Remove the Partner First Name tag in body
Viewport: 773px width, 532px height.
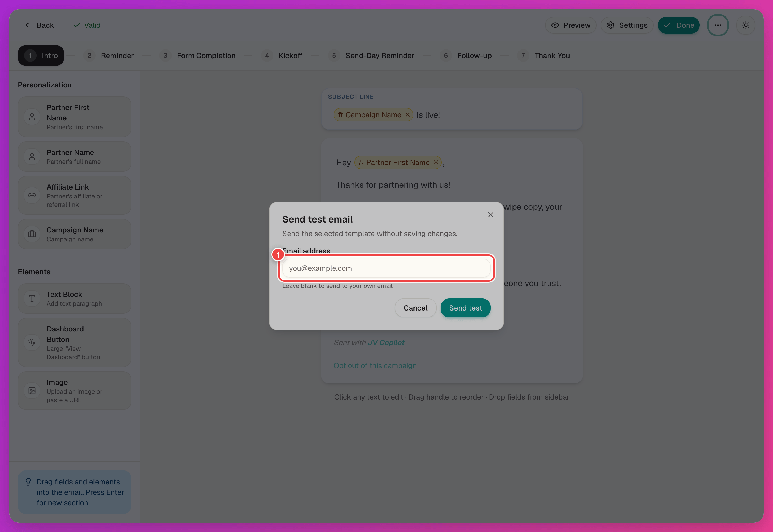tap(436, 162)
